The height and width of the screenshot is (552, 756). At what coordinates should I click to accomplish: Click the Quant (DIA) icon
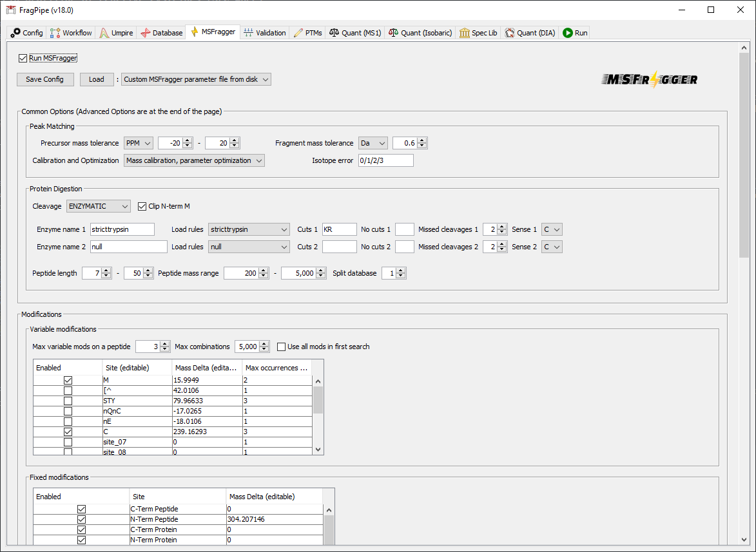[x=510, y=33]
